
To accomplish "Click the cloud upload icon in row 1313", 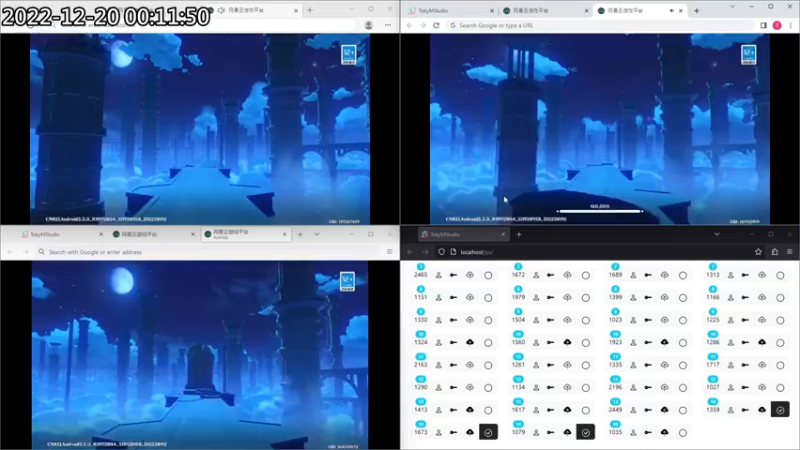I will pos(762,275).
